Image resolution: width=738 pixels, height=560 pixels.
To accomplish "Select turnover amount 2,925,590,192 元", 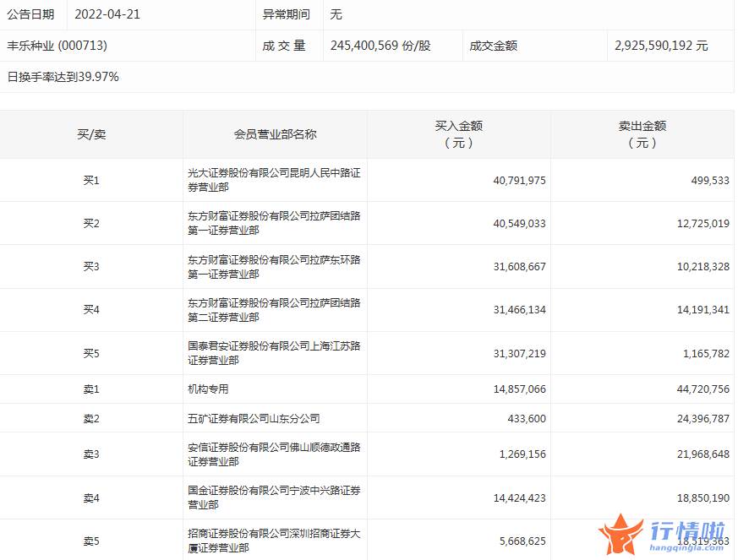I will click(x=661, y=46).
